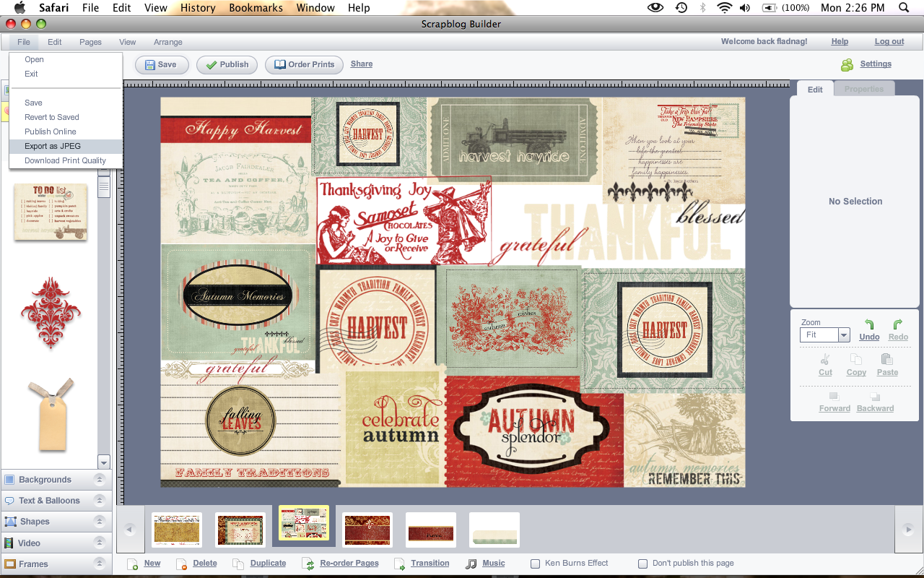Click the sticker list scroll-down arrow

tap(103, 462)
